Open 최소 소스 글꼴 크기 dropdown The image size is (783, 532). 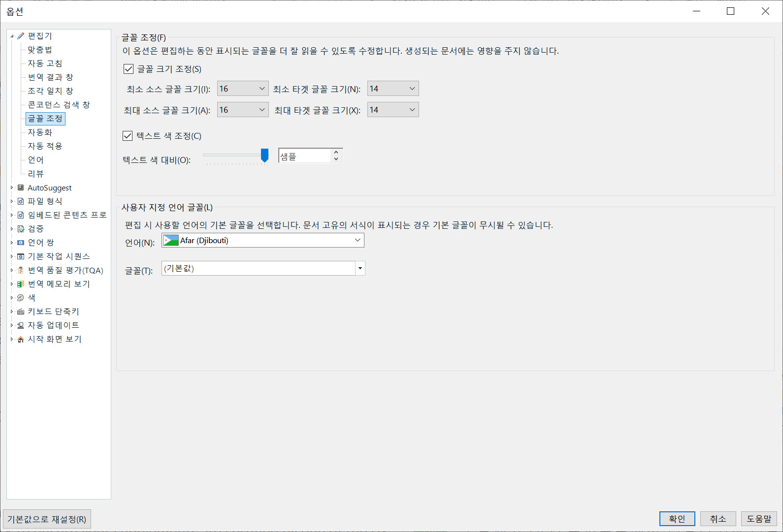[243, 89]
